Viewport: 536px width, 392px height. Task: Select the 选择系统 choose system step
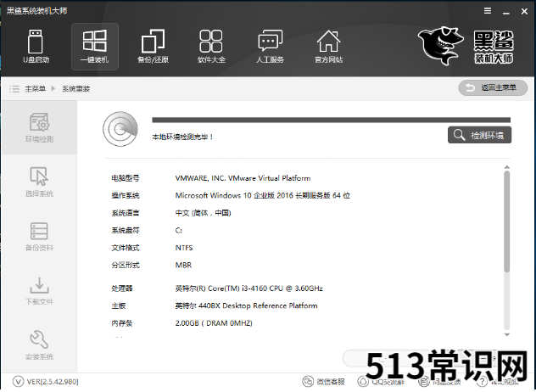(x=39, y=182)
